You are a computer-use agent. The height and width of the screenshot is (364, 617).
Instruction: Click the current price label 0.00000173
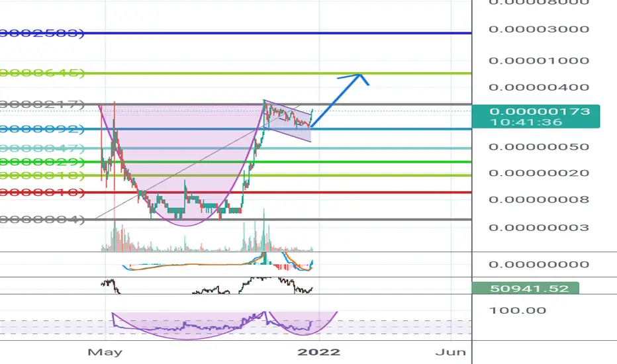(540, 111)
